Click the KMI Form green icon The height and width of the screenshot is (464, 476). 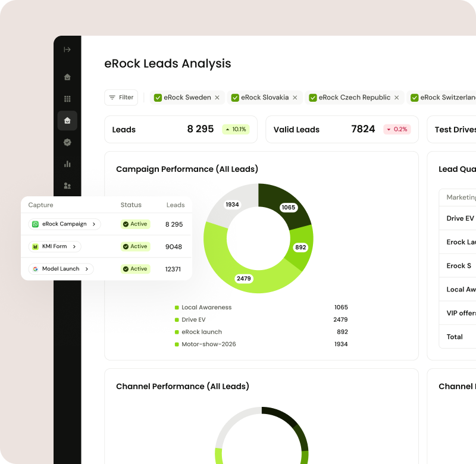coord(36,247)
